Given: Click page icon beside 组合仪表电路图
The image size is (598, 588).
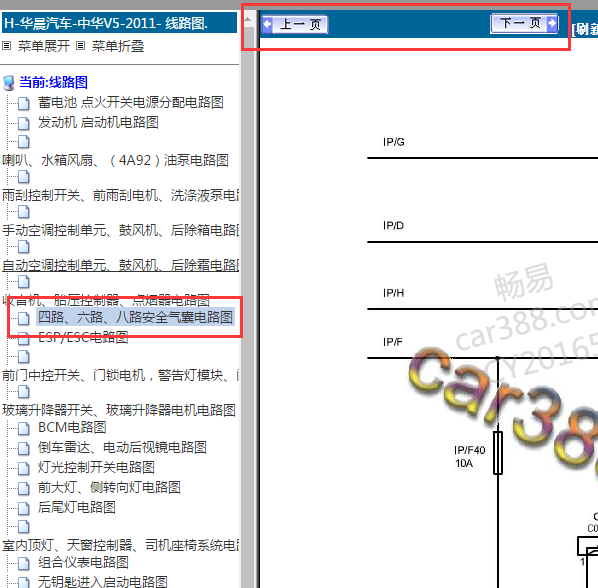Looking at the screenshot, I should [24, 563].
